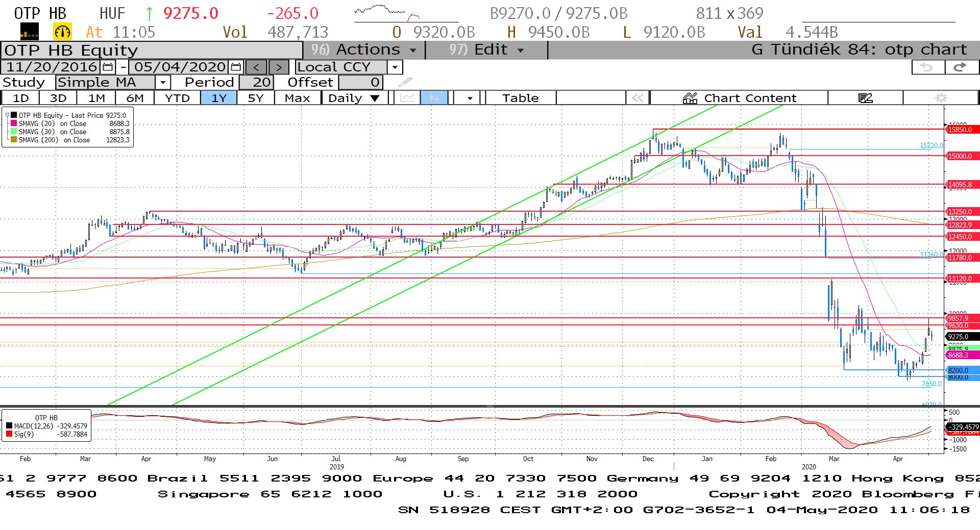Click the OTP HB Equity security field
The image size is (980, 530).
152,50
